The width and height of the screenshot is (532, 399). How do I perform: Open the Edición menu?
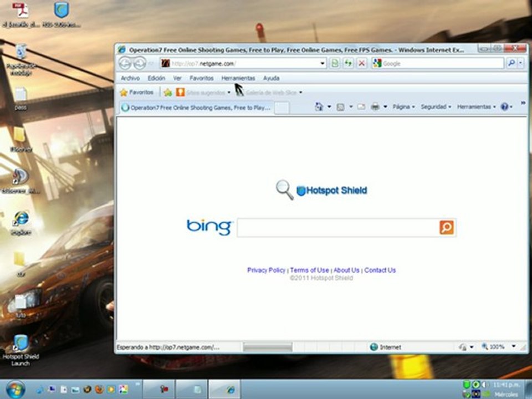click(x=156, y=78)
